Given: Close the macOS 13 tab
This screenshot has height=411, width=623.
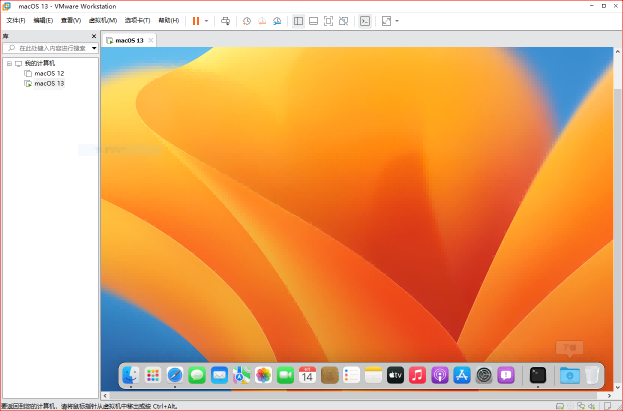Looking at the screenshot, I should 151,40.
